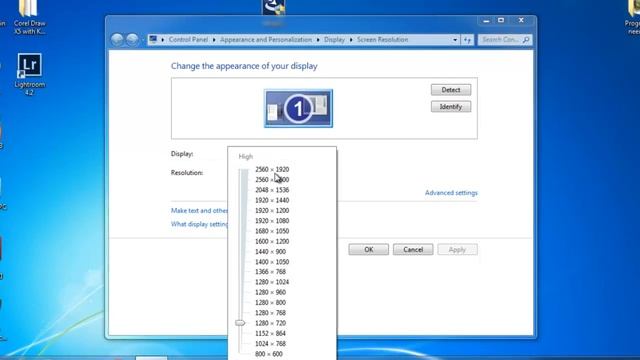The width and height of the screenshot is (640, 360).
Task: Expand the arrow after Display breadcrumb
Action: coord(351,40)
